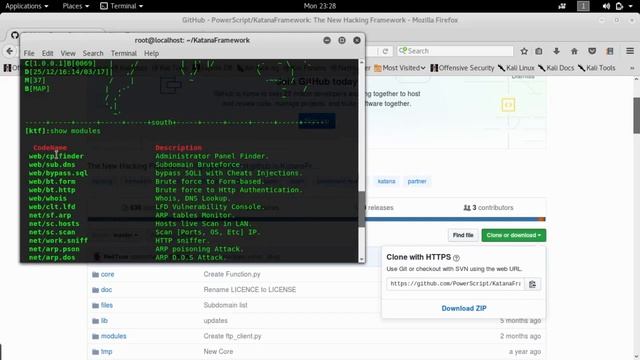Viewport: 640px width, 360px height.
Task: Open Terminal menu in terminal window
Action: [124, 53]
